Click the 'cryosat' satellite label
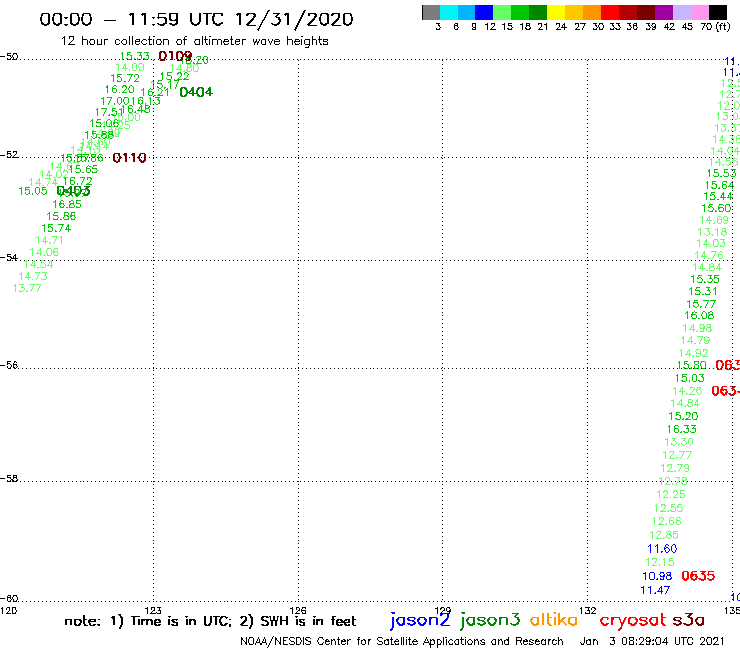Screen dimensions: 740x650 point(633,620)
